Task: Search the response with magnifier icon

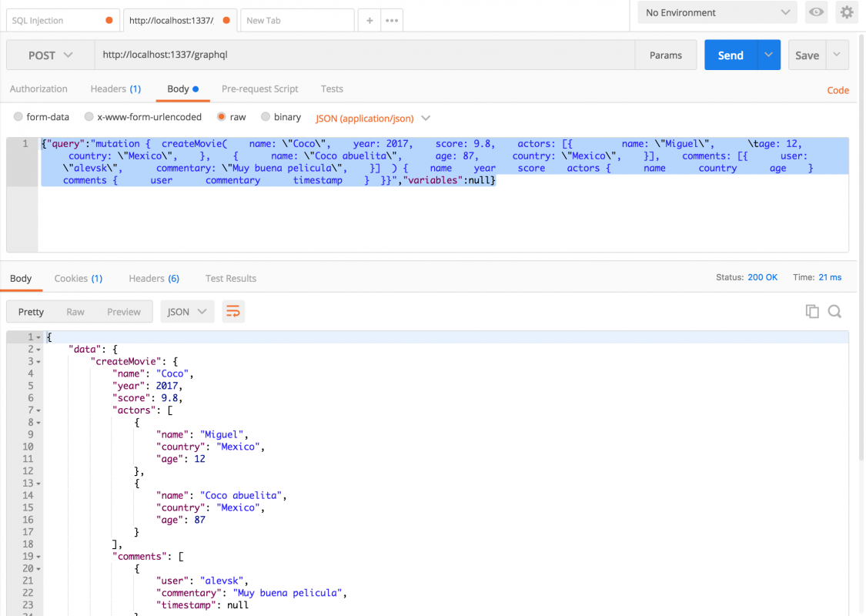Action: [x=834, y=311]
